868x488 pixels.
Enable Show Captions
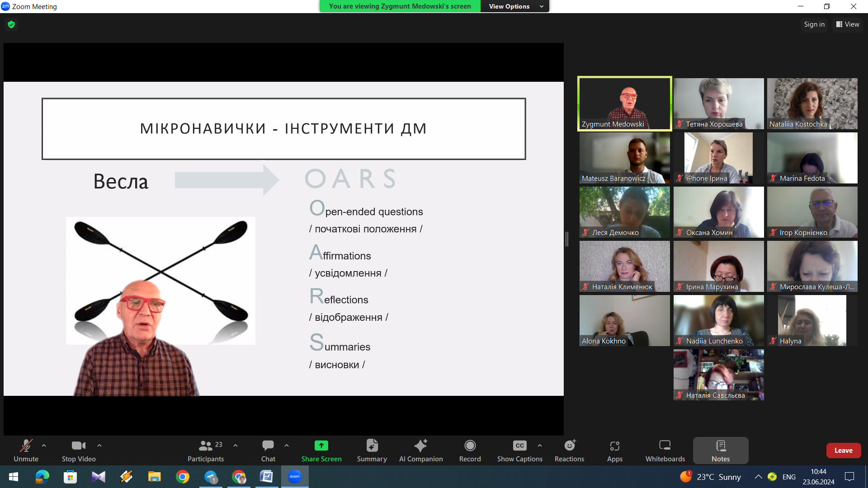tap(519, 450)
